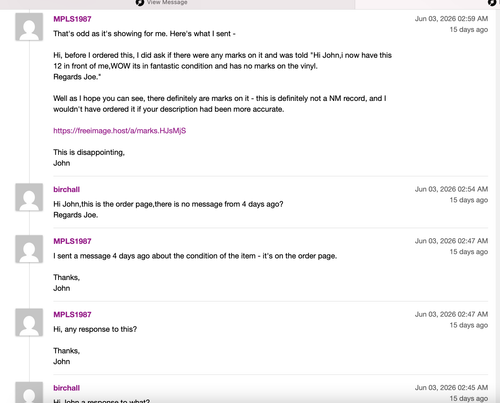
Task: Click the Jun 03, 2026 02:54 AM timestamp
Action: (x=451, y=189)
